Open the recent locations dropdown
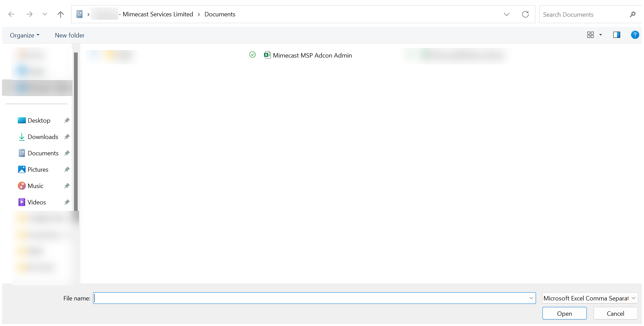Screen dimensions: 644x326 tap(45, 14)
